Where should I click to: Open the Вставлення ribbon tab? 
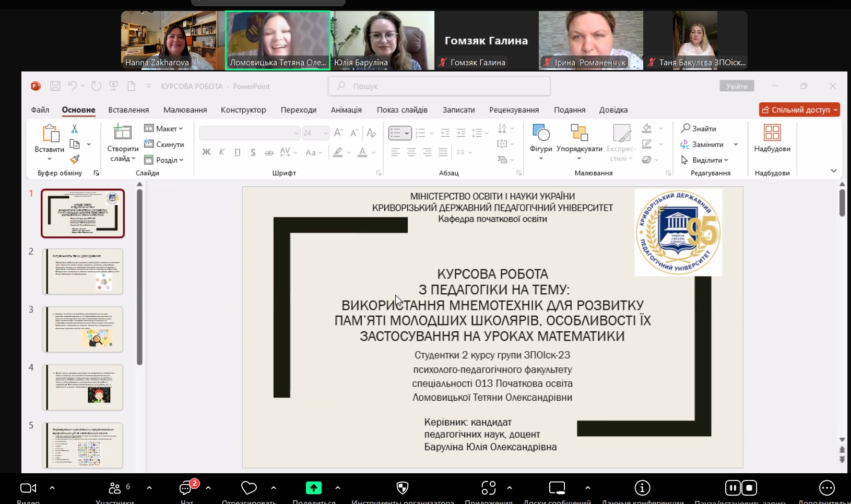pos(128,110)
